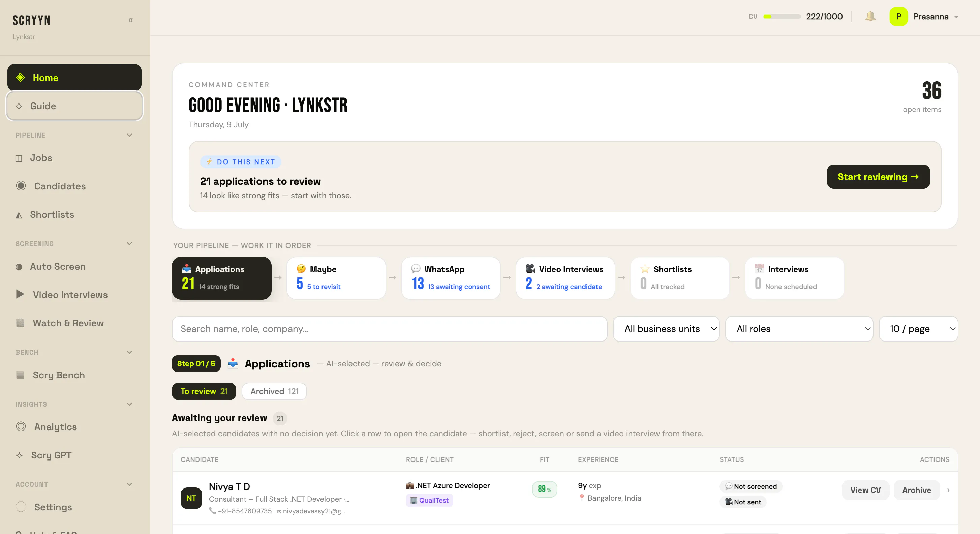Click the Step 01 / 6 badge
980x534 pixels.
point(196,363)
